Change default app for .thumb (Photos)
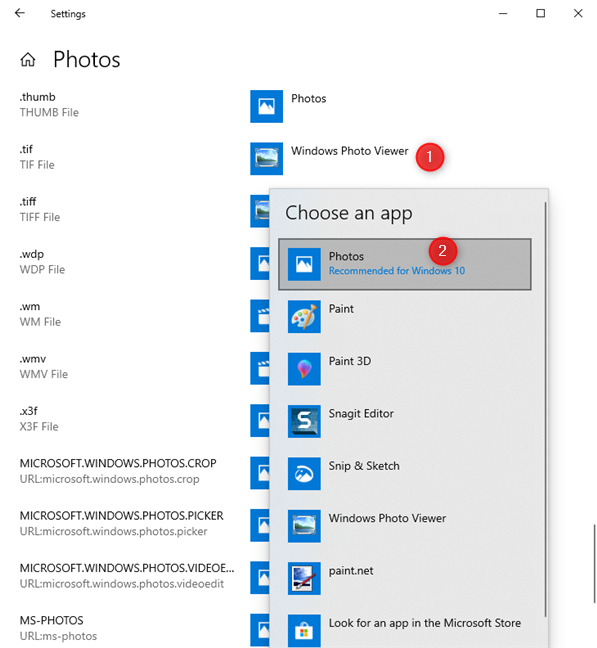 click(x=288, y=106)
